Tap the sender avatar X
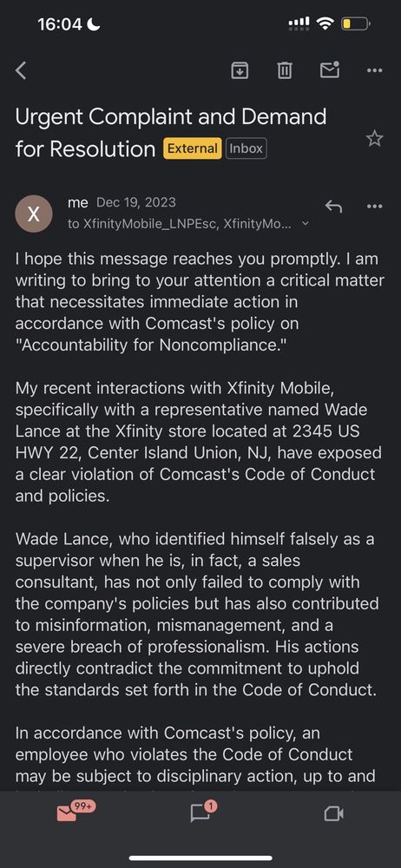 pos(34,214)
